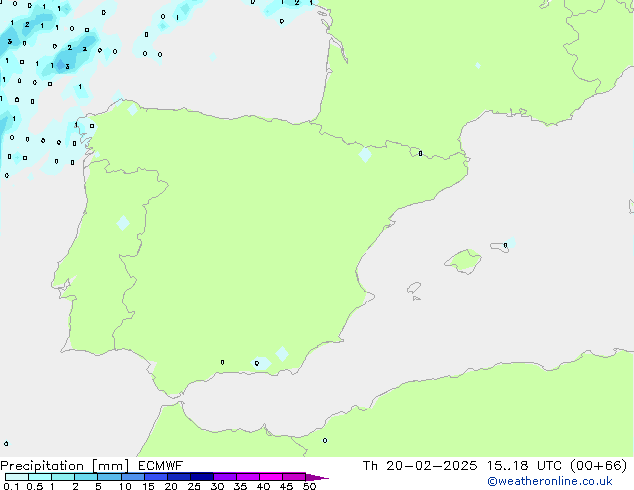Pick the violet swatch between 30 and 35

click(225, 477)
